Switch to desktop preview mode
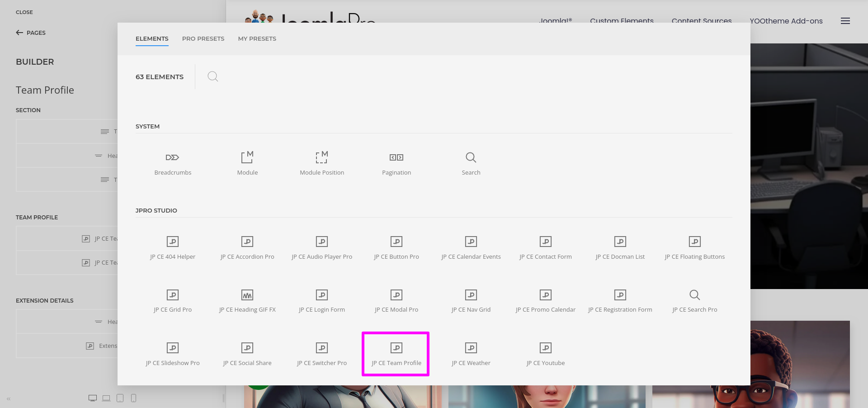The image size is (868, 408). (x=93, y=398)
